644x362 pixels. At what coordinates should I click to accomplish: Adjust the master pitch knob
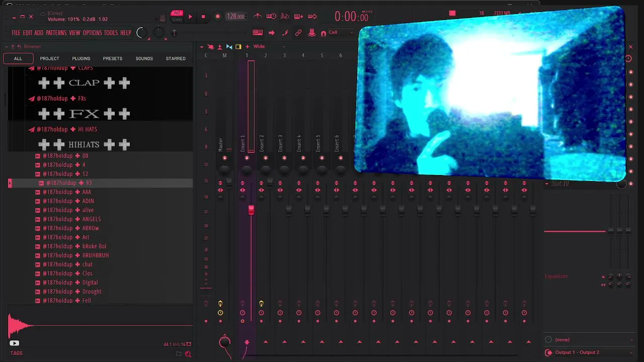tap(158, 33)
